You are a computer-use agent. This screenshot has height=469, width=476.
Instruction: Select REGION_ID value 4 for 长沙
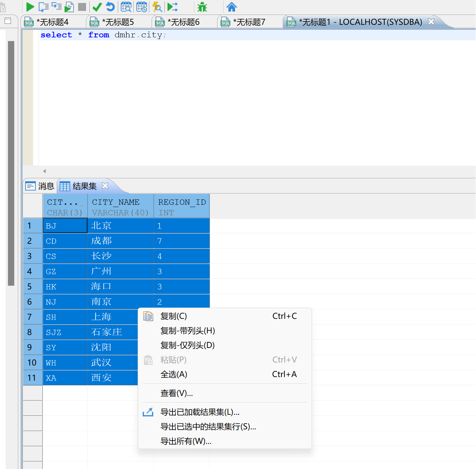pos(182,256)
